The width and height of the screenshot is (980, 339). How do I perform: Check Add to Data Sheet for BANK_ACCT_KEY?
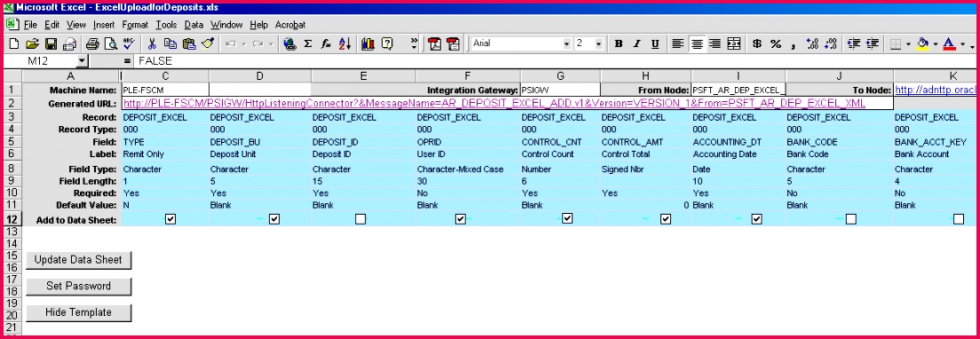(x=958, y=219)
